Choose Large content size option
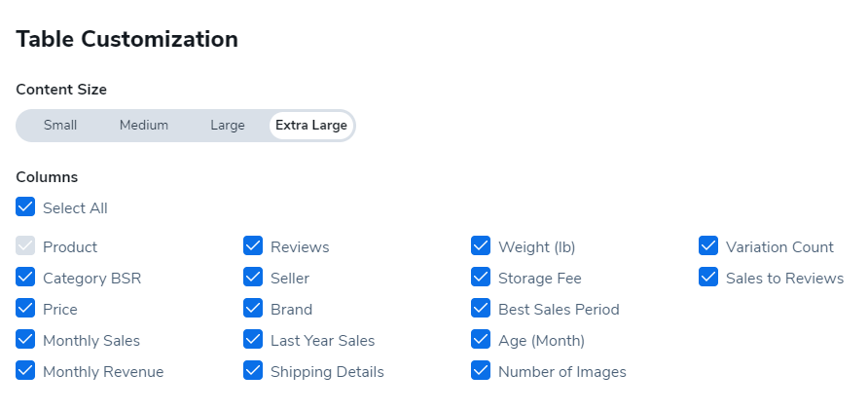Image resolution: width=868 pixels, height=411 pixels. (228, 126)
